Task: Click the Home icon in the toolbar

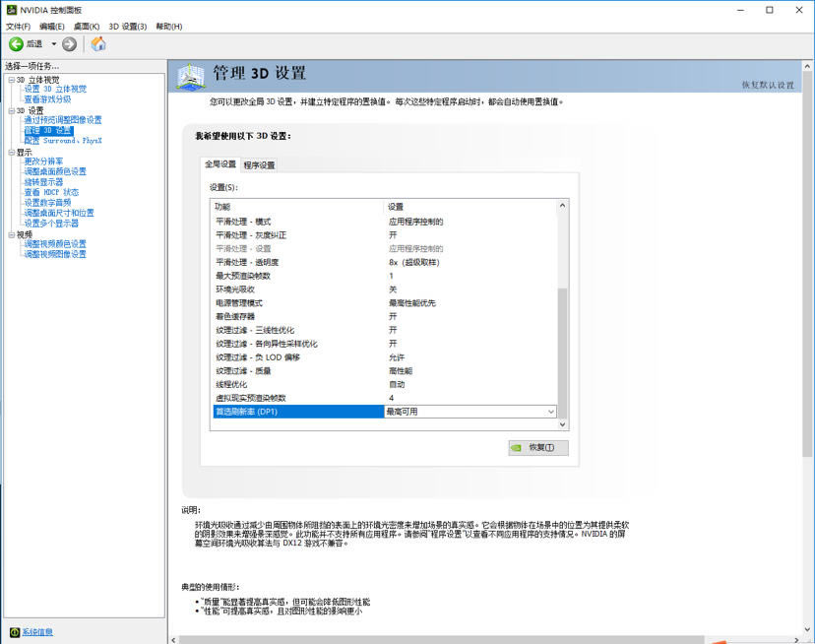Action: (98, 44)
